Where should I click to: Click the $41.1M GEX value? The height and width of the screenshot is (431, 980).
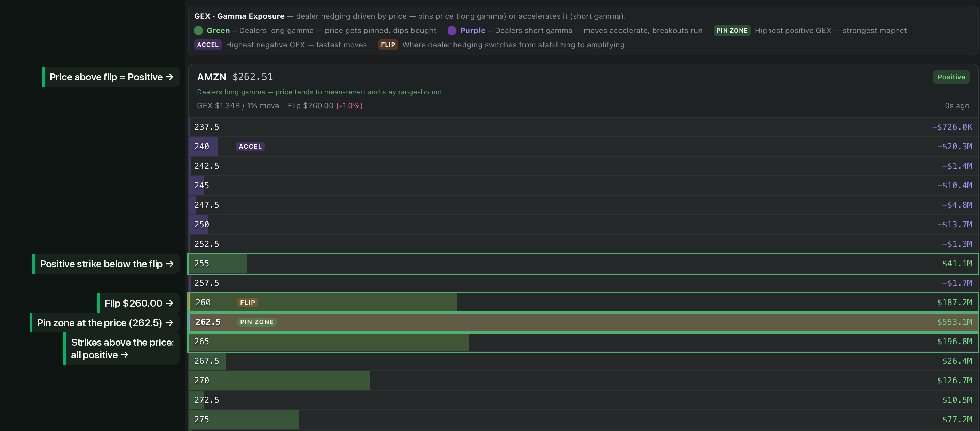click(x=957, y=264)
